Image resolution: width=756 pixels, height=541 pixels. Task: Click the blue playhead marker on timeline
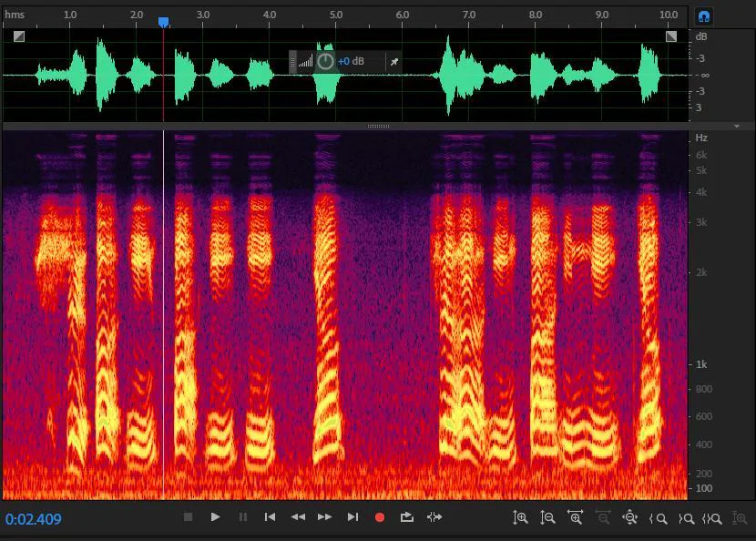[x=163, y=22]
